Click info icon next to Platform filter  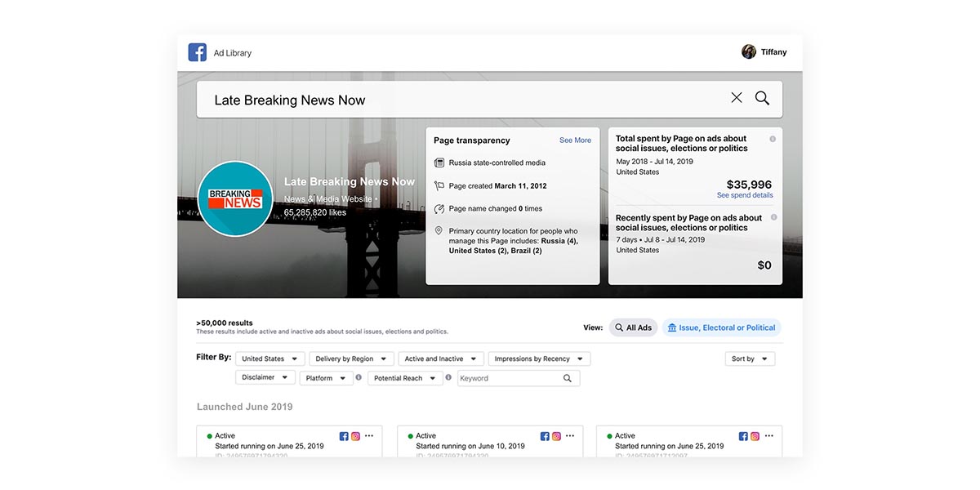359,377
